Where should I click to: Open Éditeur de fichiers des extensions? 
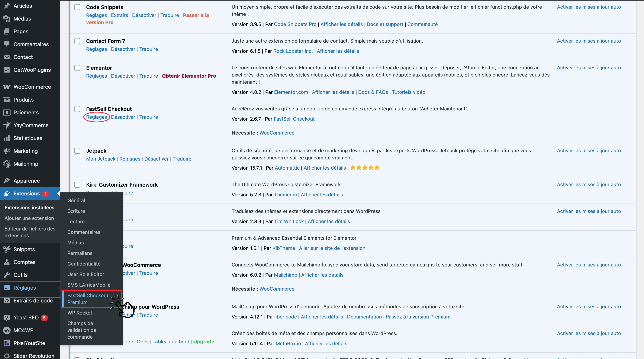point(30,232)
